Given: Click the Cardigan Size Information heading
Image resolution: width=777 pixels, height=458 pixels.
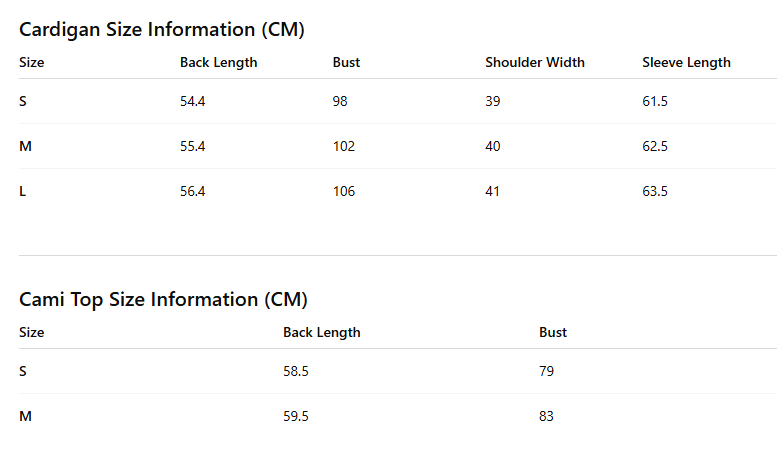Looking at the screenshot, I should point(162,30).
